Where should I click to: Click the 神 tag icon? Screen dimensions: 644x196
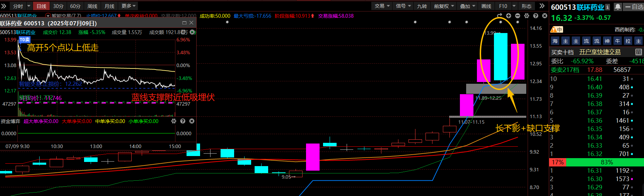click(x=607, y=41)
